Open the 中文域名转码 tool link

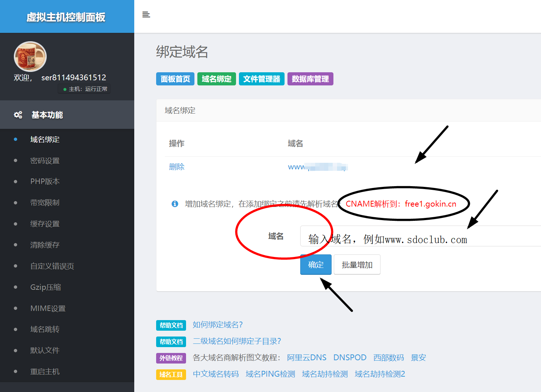216,374
